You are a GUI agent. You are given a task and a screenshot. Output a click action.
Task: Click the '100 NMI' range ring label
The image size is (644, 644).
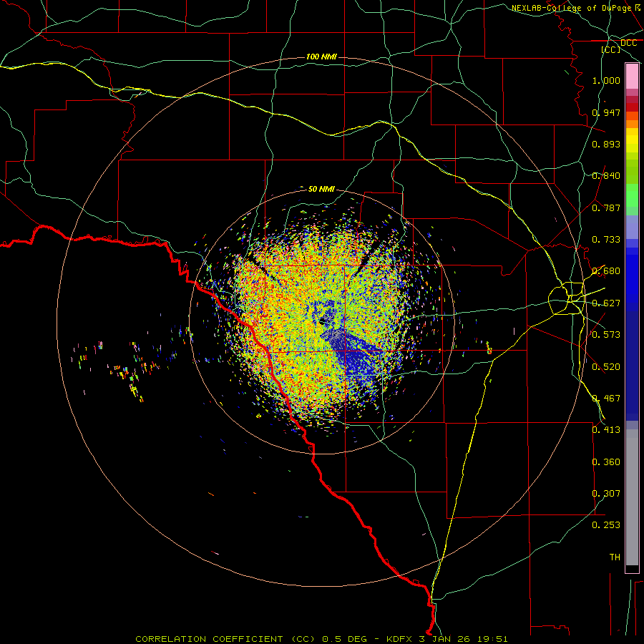(321, 57)
